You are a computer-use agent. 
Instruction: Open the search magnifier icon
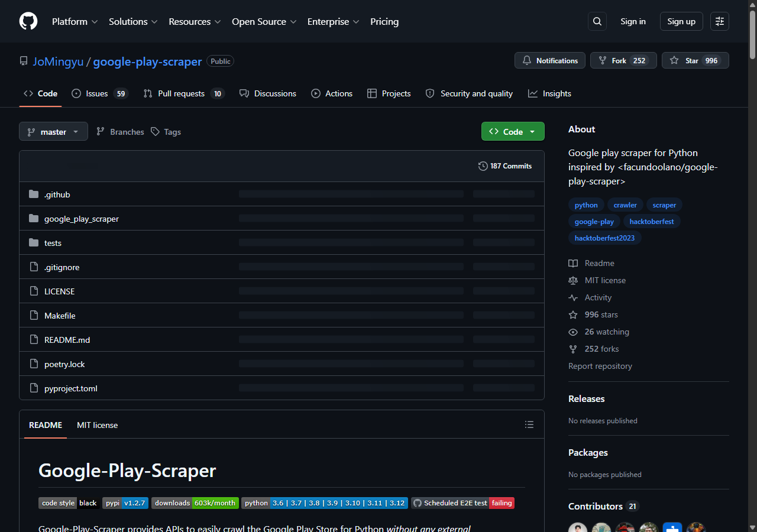tap(597, 21)
